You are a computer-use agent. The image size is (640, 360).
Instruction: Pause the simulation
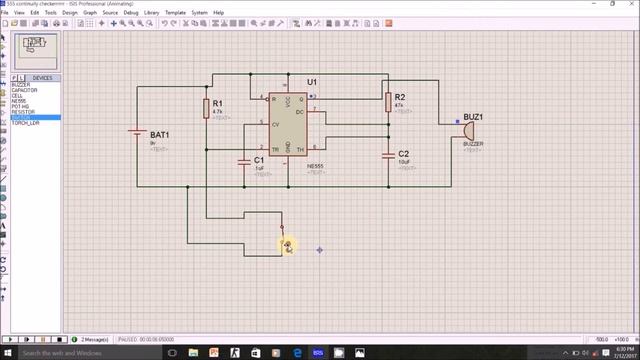coord(43,340)
